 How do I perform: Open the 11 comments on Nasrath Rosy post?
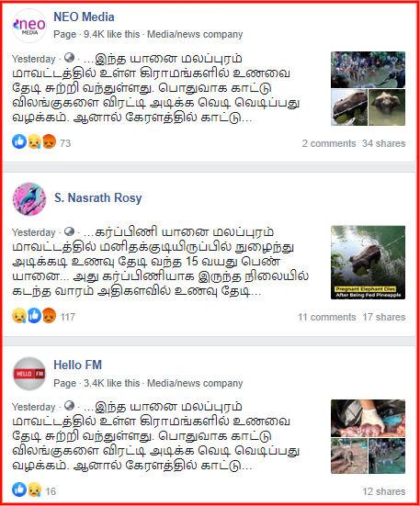(x=326, y=317)
